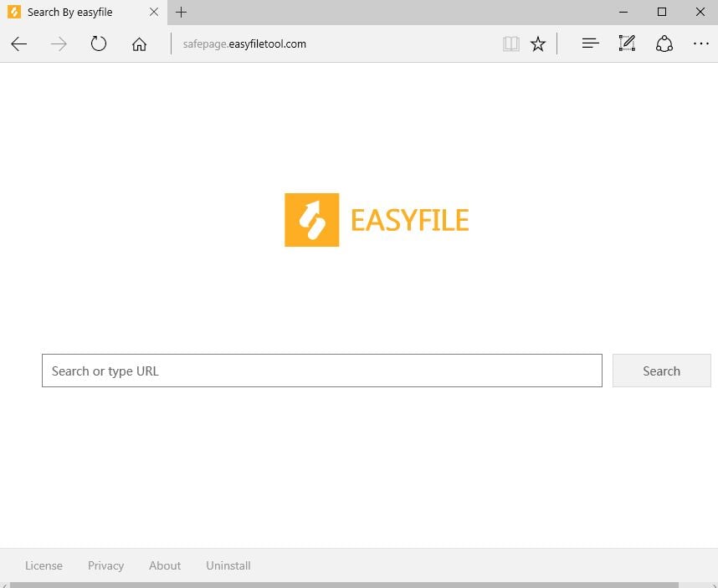Viewport: 718px width, 588px height.
Task: Click the EASYFILE logo text
Action: pyautogui.click(x=410, y=220)
